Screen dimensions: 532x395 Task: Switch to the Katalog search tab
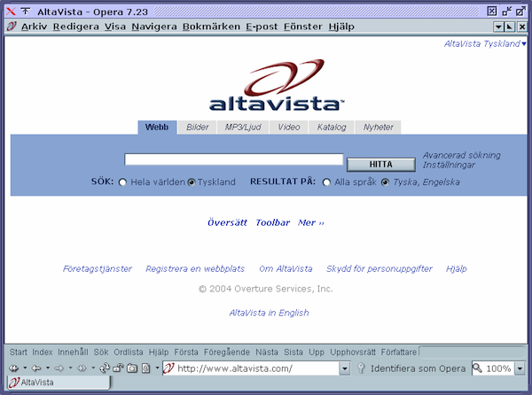click(332, 127)
